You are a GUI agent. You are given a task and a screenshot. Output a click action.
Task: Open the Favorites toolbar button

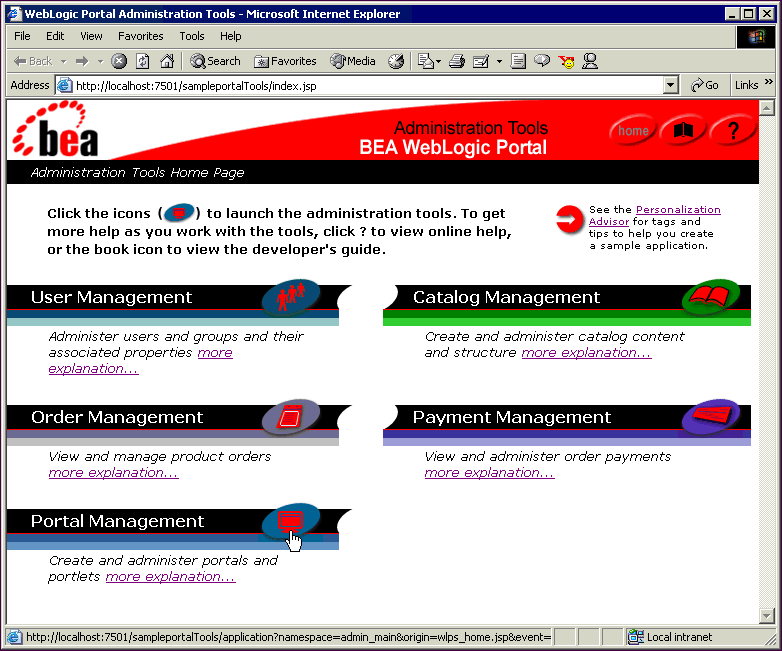pyautogui.click(x=285, y=61)
